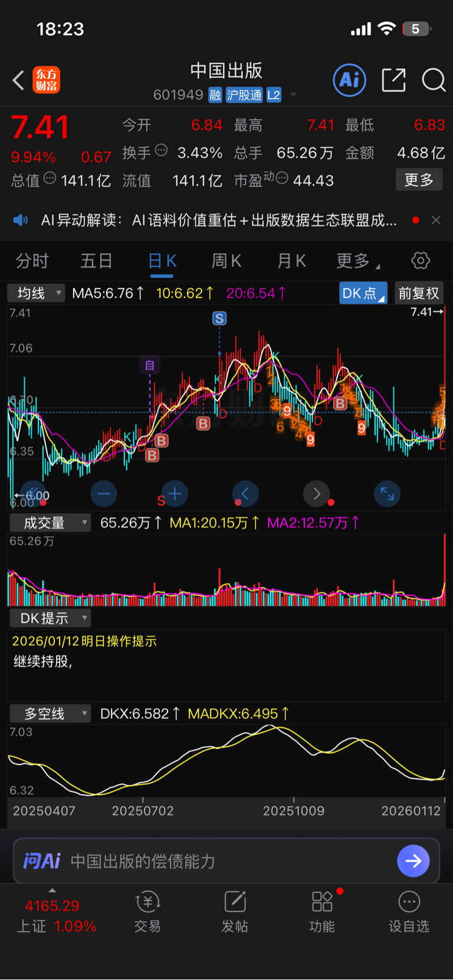Image resolution: width=453 pixels, height=980 pixels.
Task: Tap info icon next to 市盈动
Action: (282, 177)
